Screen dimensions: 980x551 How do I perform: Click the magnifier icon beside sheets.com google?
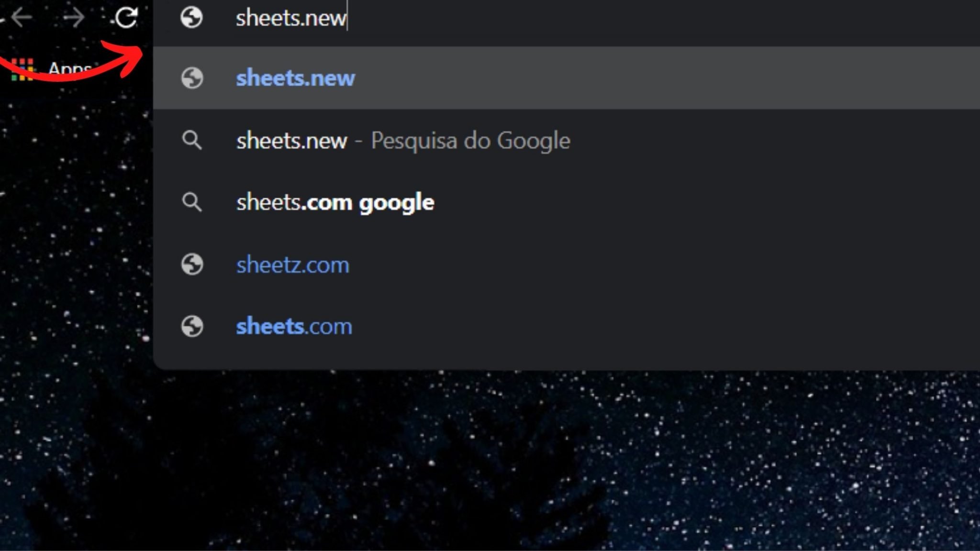[x=192, y=202]
